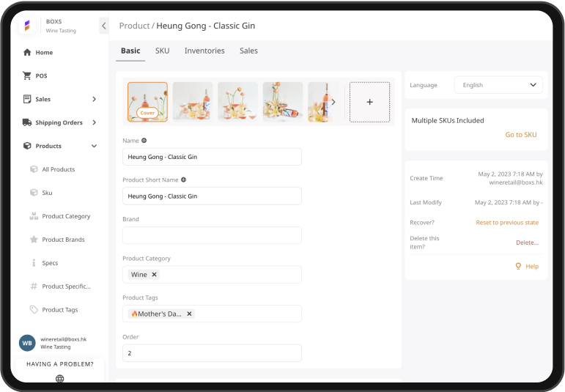Switch to the Inventories tab
The image size is (565, 392).
click(204, 51)
